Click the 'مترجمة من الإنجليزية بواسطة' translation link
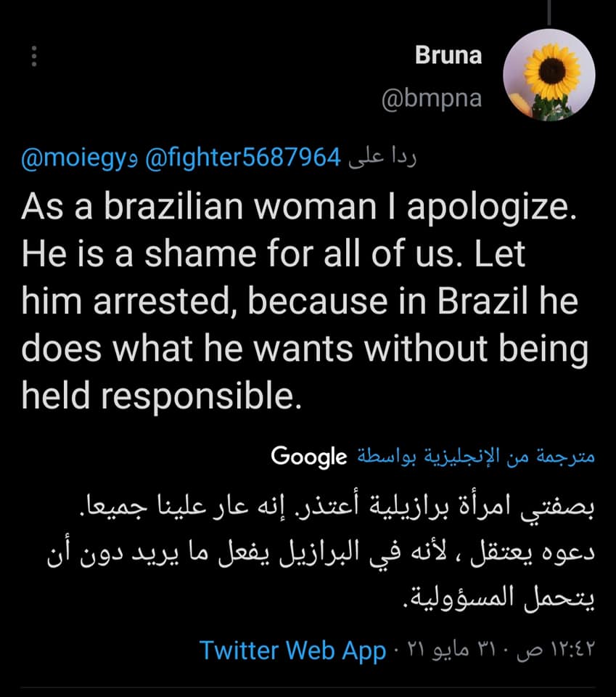Image resolution: width=616 pixels, height=697 pixels. 477,456
